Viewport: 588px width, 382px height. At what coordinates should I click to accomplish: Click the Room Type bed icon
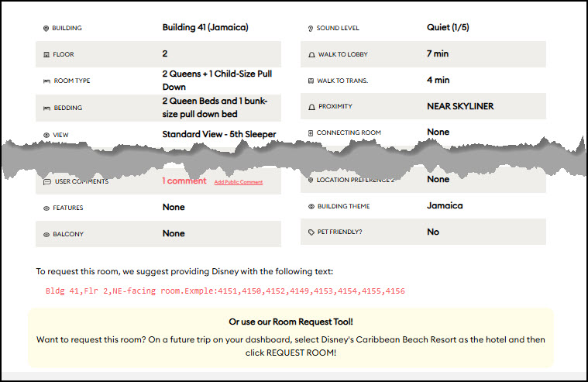46,81
